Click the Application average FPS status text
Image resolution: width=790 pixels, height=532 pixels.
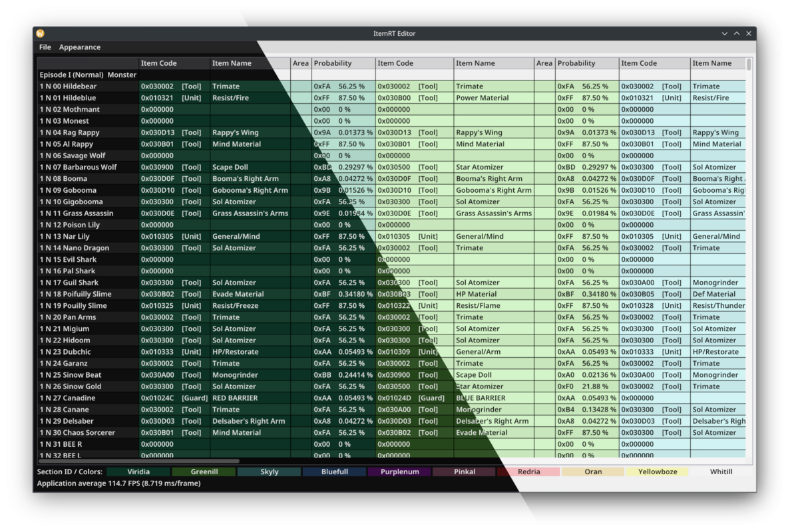coord(119,483)
